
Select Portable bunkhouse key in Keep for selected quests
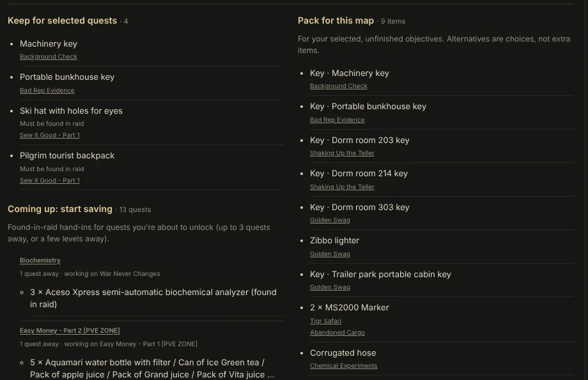(x=67, y=77)
